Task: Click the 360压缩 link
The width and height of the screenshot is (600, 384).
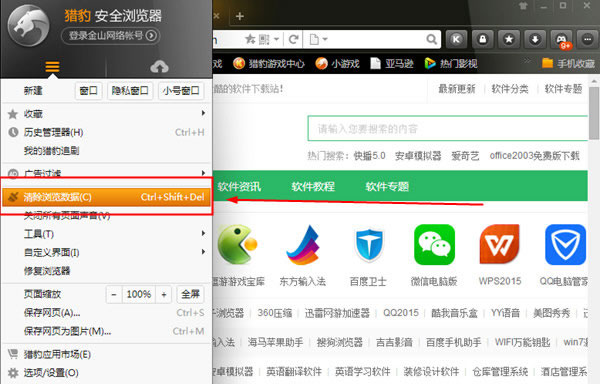Action: tap(275, 313)
